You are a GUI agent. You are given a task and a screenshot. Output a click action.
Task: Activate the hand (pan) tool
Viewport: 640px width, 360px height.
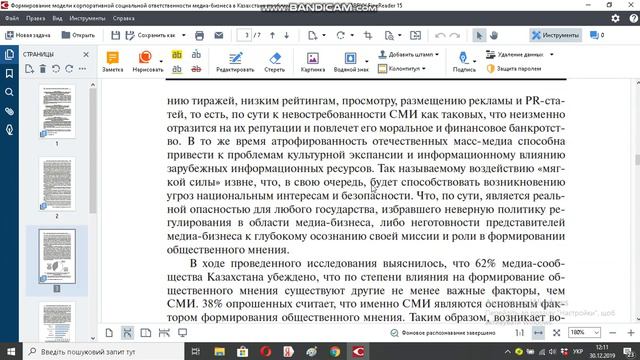click(x=494, y=36)
